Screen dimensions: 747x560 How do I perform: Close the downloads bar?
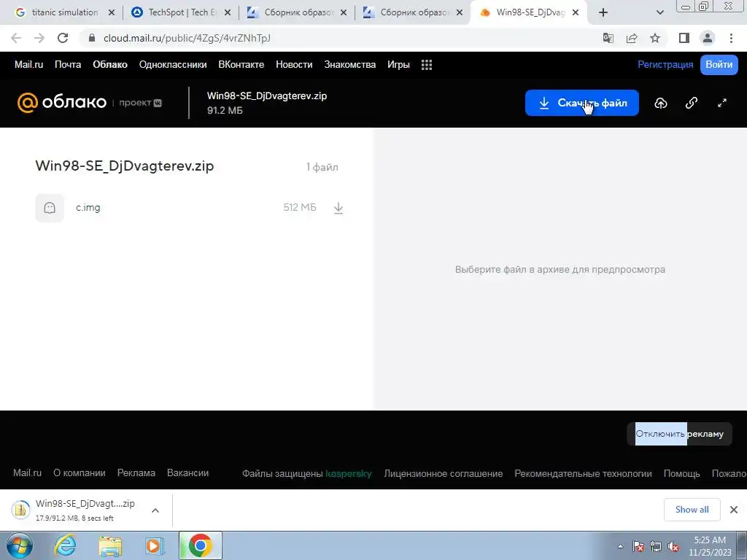(x=734, y=510)
